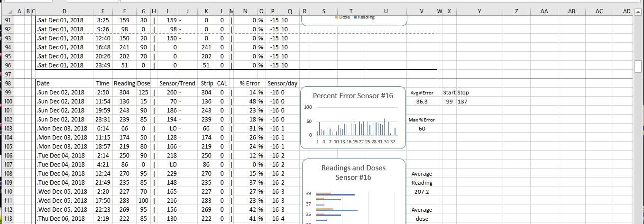Click the 'Time' header cell

[x=103, y=83]
